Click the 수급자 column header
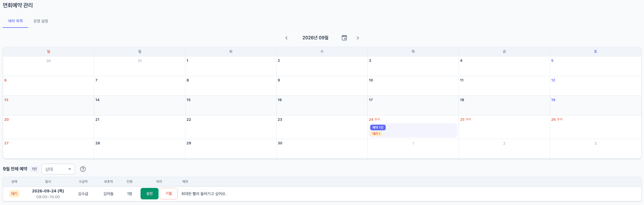 tap(83, 182)
